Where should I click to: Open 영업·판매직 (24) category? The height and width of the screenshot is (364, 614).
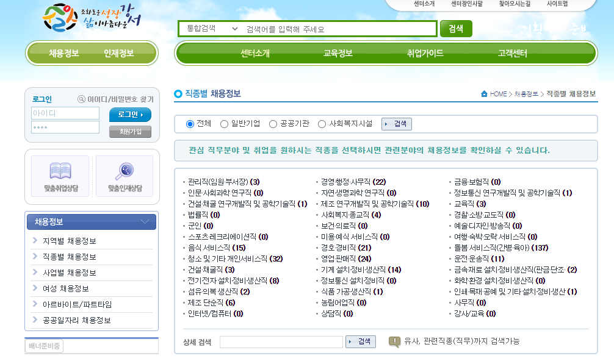point(346,259)
